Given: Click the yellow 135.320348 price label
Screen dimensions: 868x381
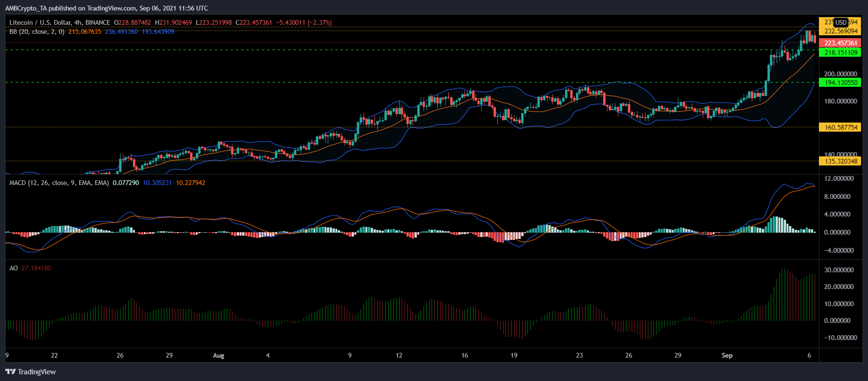Looking at the screenshot, I should [x=841, y=161].
